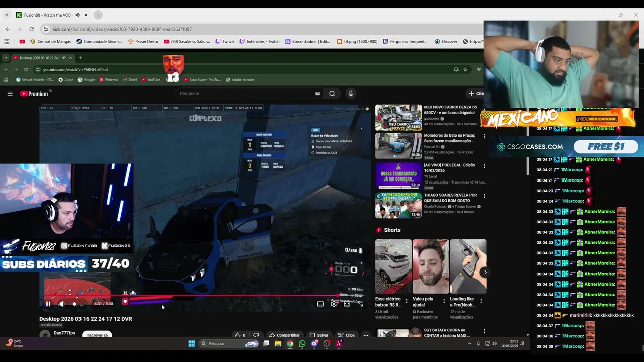Image resolution: width=644 pixels, height=362 pixels.
Task: Open Dan777fps channel name
Action: pyautogui.click(x=64, y=333)
